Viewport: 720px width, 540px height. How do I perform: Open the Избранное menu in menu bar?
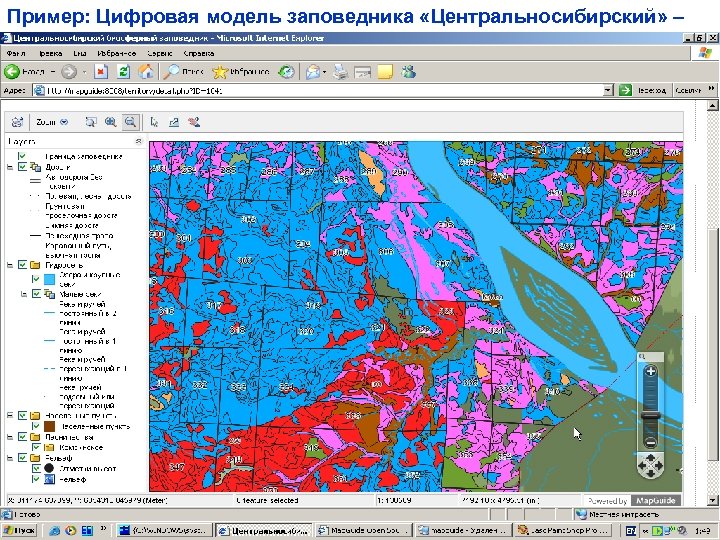(117, 53)
